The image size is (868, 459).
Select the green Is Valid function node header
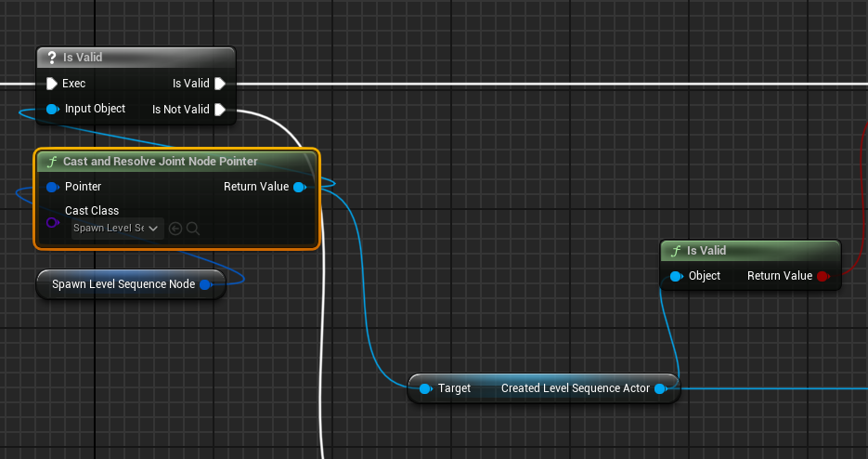click(x=750, y=251)
